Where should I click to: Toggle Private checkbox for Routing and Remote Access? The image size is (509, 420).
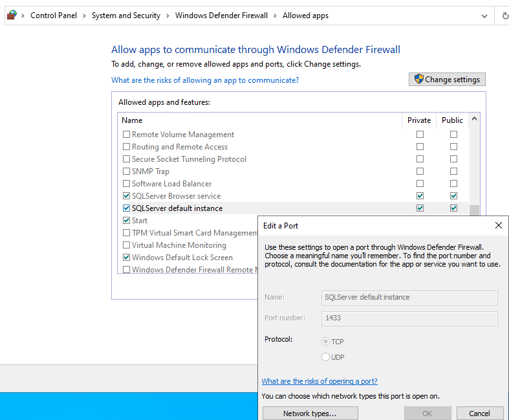(420, 146)
